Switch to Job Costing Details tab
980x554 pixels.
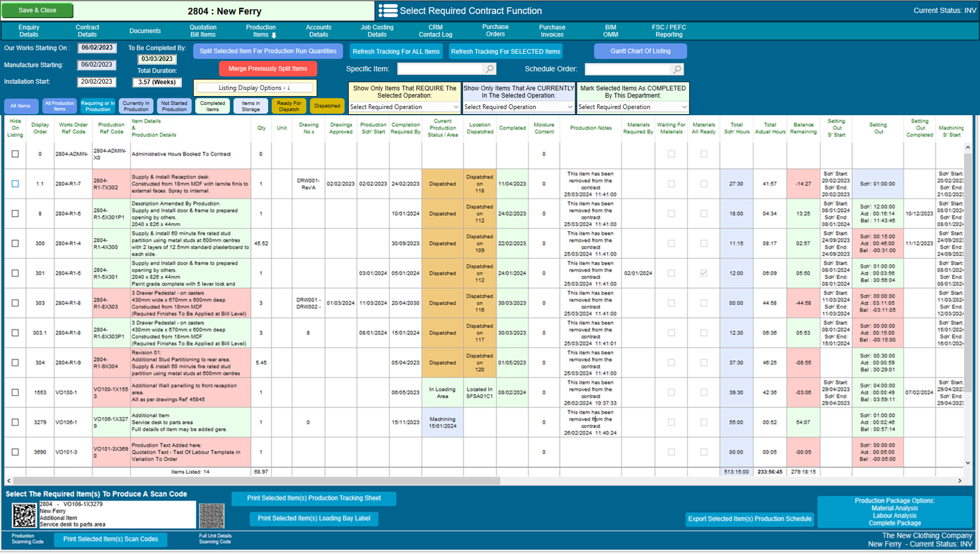click(x=377, y=31)
